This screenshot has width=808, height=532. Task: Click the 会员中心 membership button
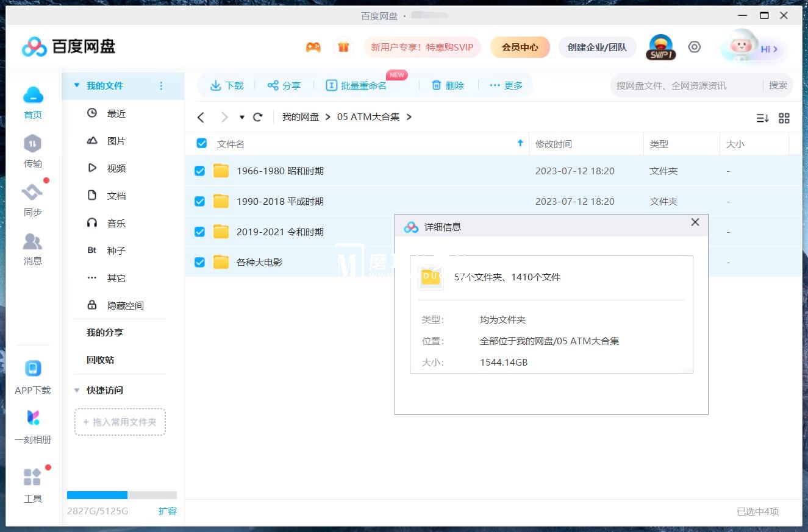(520, 46)
